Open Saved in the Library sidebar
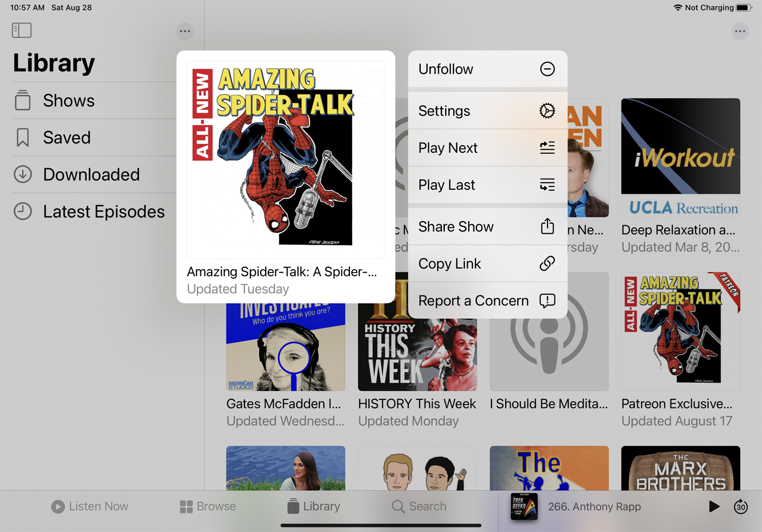The image size is (762, 532). tap(95, 138)
